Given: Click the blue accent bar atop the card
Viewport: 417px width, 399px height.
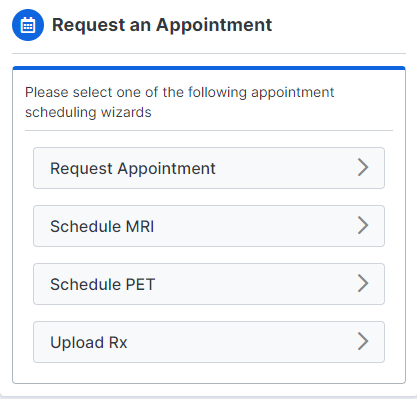Looking at the screenshot, I should coord(209,68).
